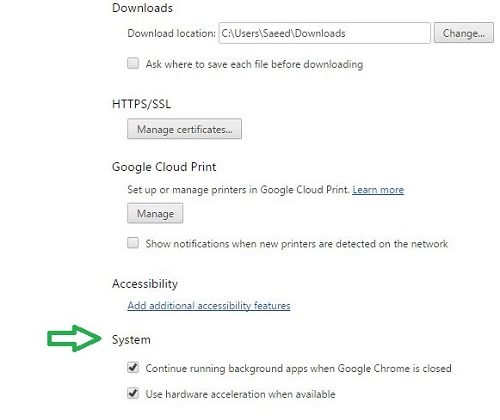
Task: Open Add additional accessibility features link
Action: tap(209, 306)
